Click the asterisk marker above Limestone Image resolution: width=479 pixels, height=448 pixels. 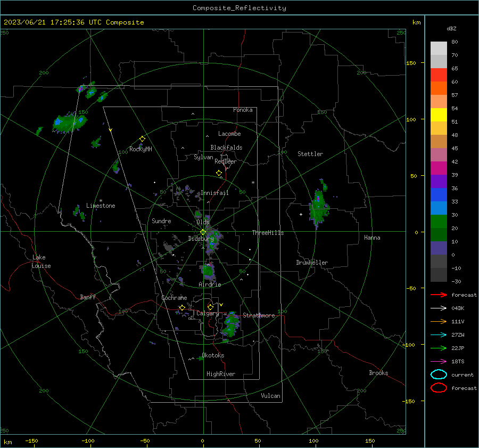point(101,201)
